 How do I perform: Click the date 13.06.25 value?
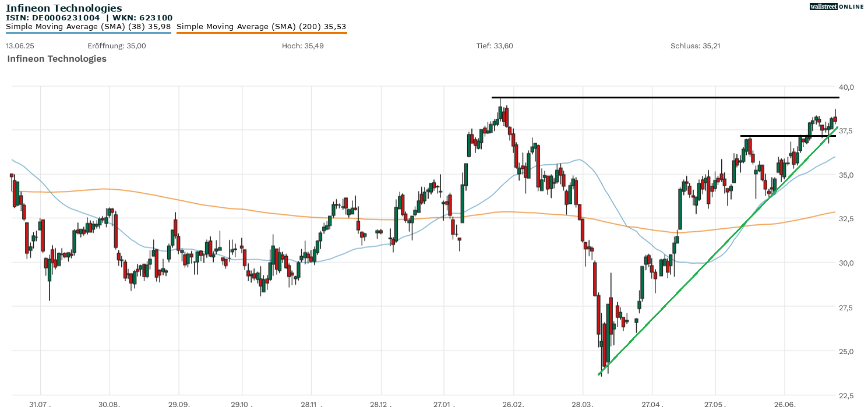pos(19,46)
